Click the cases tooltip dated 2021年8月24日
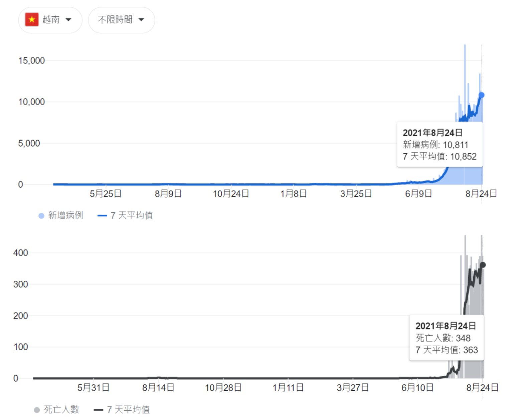 pos(440,144)
